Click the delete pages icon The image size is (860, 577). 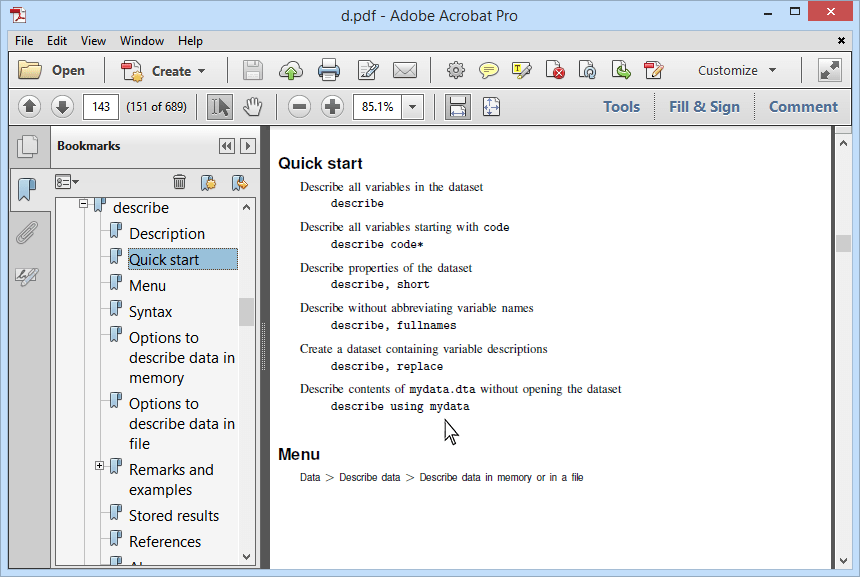point(555,70)
